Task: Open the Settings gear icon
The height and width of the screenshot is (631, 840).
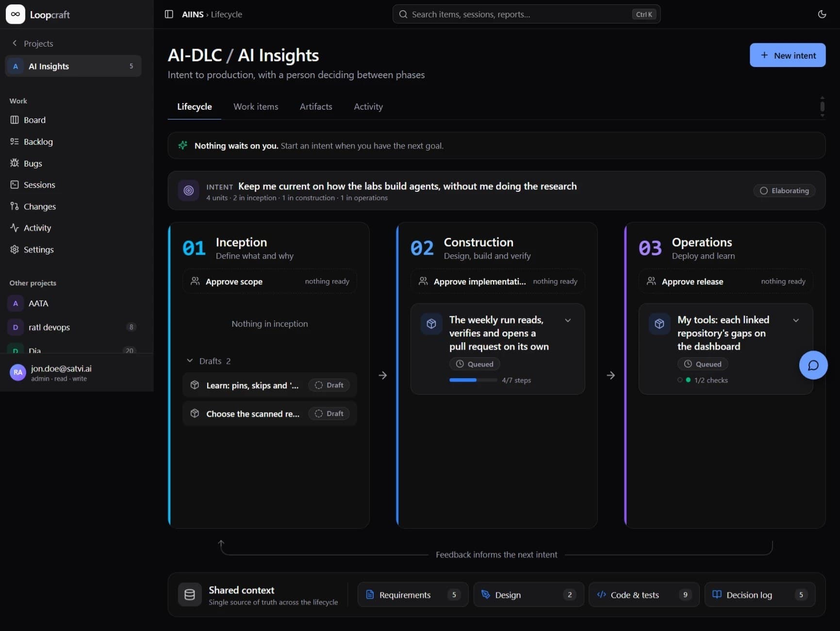Action: pyautogui.click(x=15, y=249)
